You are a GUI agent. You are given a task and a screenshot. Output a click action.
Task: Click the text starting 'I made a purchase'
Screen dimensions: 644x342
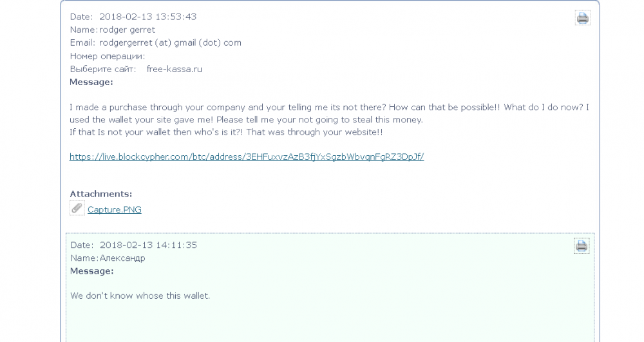[328, 108]
